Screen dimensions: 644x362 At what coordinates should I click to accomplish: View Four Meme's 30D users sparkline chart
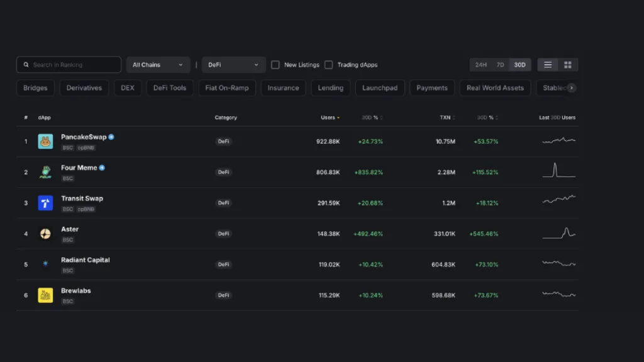[x=559, y=170]
